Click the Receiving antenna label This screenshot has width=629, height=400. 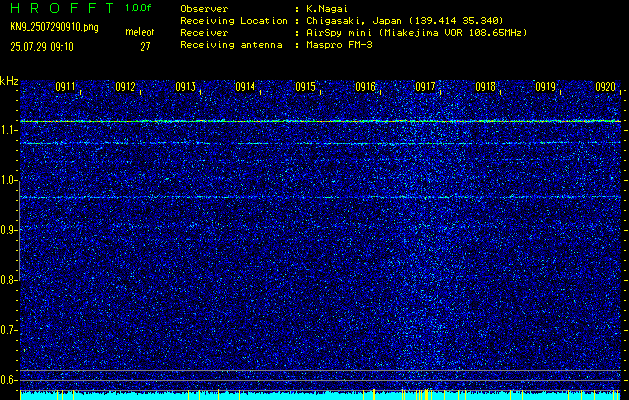pos(231,45)
